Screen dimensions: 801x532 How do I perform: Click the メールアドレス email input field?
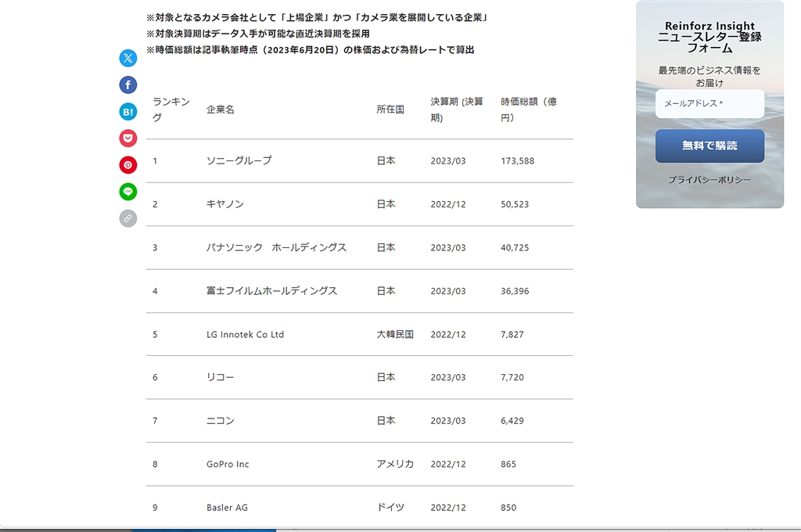click(x=709, y=104)
